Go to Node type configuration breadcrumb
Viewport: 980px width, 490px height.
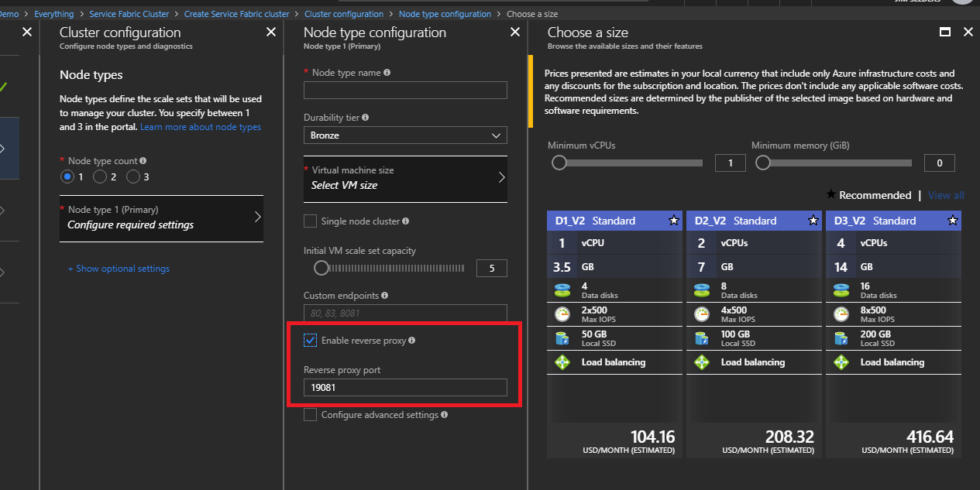click(445, 14)
